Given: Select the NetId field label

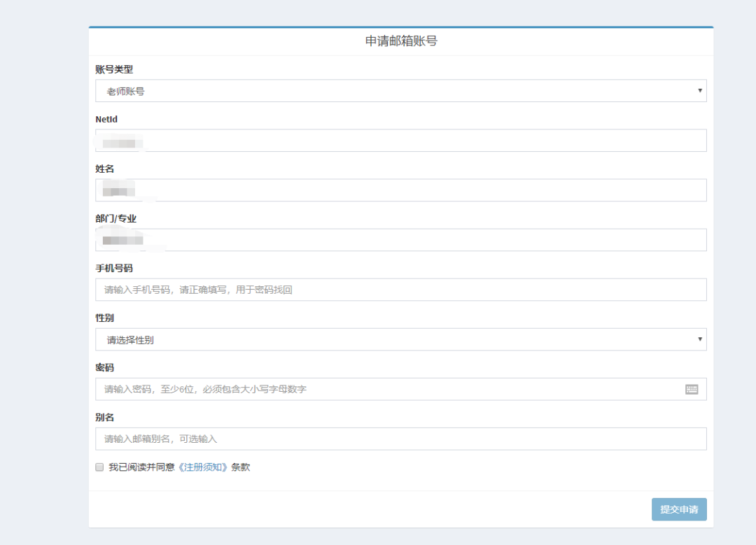Looking at the screenshot, I should tap(106, 119).
